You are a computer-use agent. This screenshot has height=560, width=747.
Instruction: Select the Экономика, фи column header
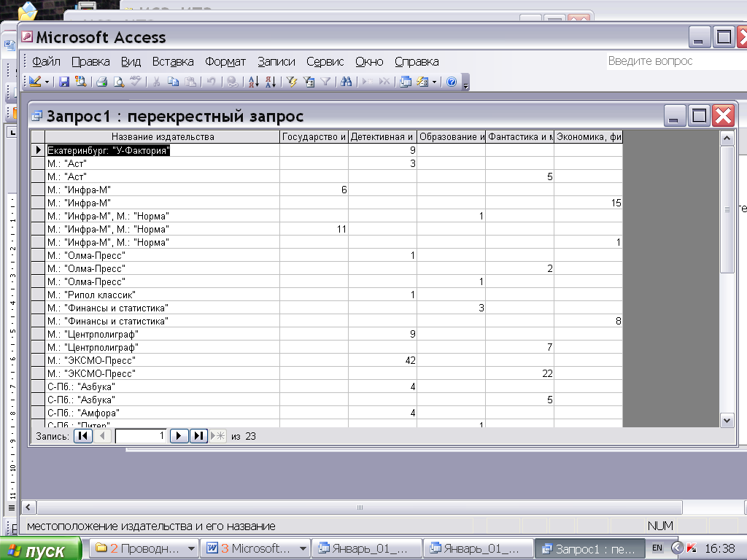(589, 136)
